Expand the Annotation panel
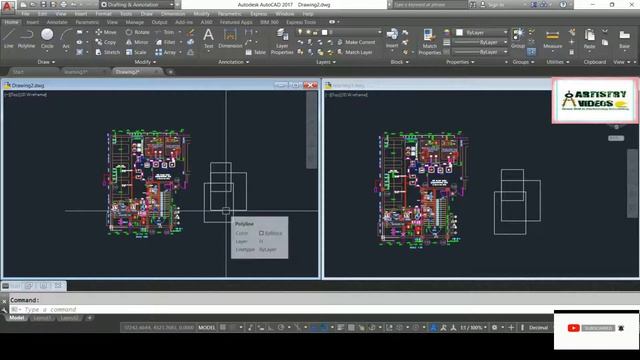This screenshot has width=640, height=360. (x=233, y=62)
